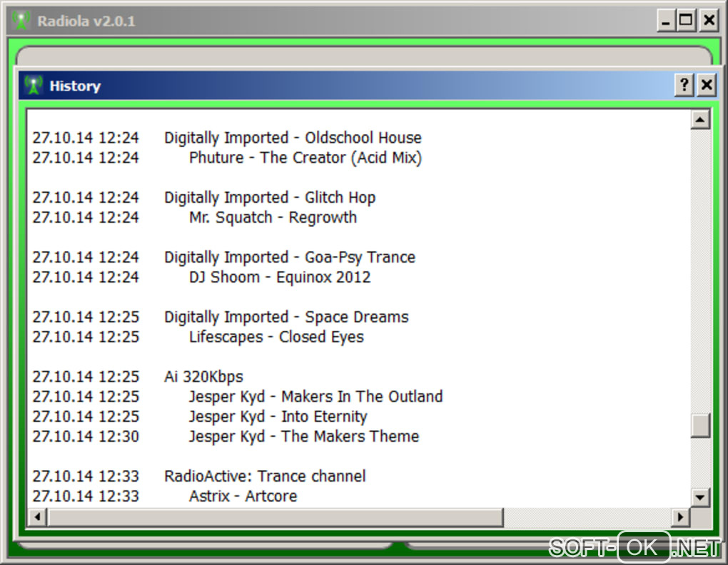Click the horizontal scrollbar left arrow
Screen dimensions: 728x565
coord(38,516)
